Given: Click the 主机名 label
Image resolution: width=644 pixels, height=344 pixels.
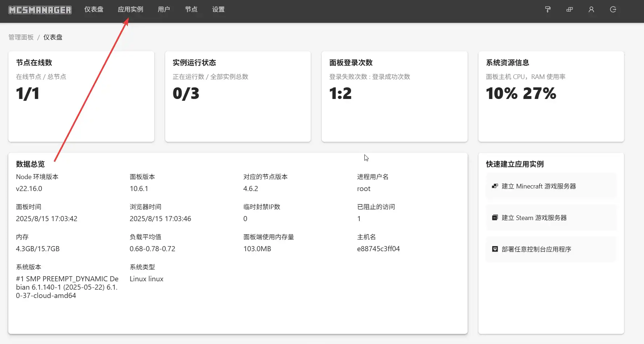Looking at the screenshot, I should [x=367, y=237].
